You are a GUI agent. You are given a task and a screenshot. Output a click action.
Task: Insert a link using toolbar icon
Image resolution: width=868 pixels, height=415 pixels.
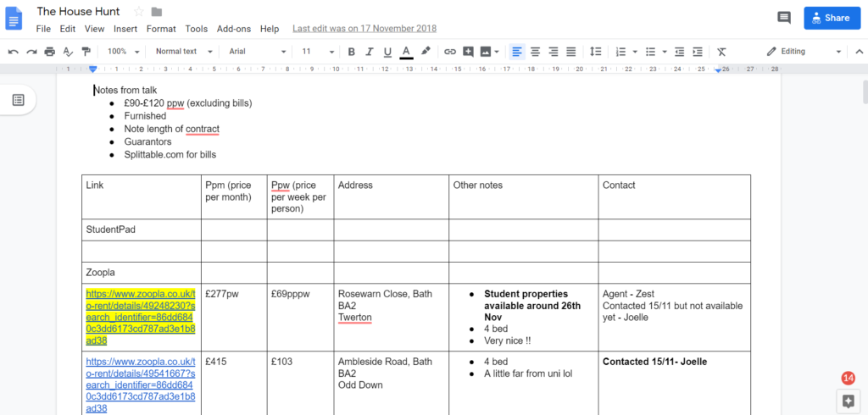[x=450, y=52]
